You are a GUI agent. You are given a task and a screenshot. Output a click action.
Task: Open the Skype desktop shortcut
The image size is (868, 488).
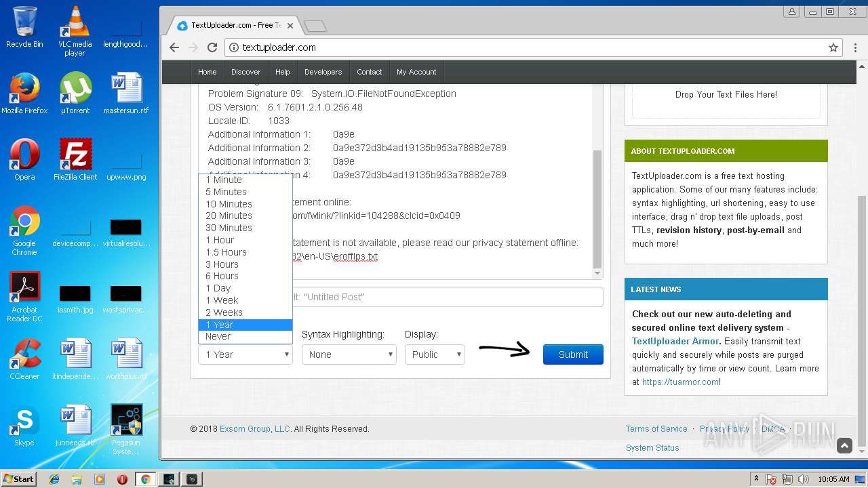click(x=24, y=426)
